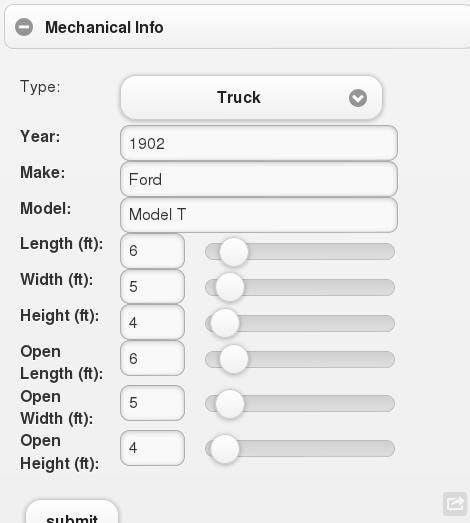470x523 pixels.
Task: Click the Model field with Model T
Action: tap(259, 215)
